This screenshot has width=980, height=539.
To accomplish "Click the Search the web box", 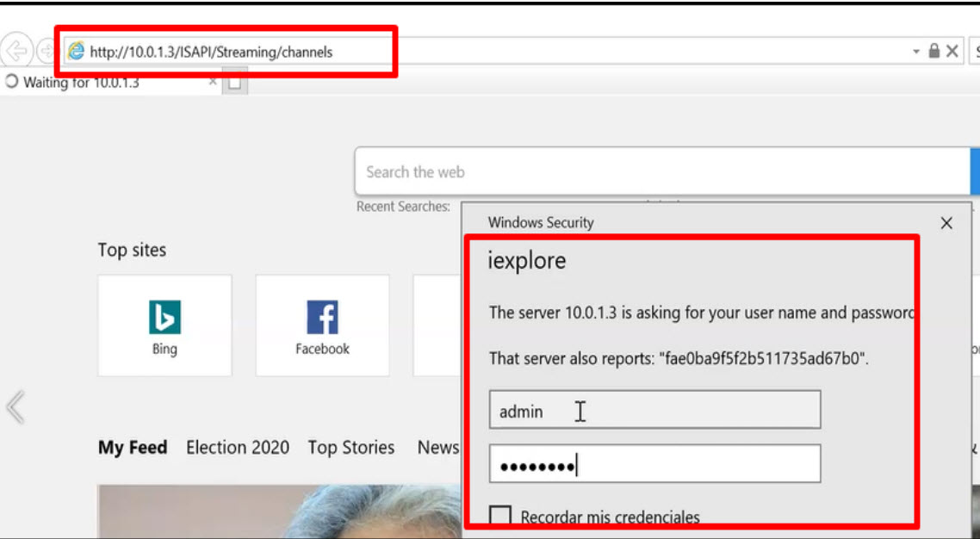I will pos(661,172).
